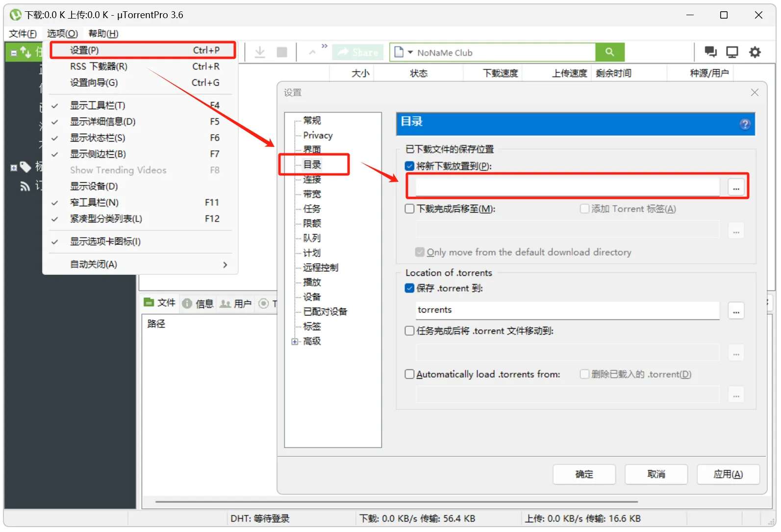Select 连接 in the settings tree
Viewport: 781px width, 532px height.
[312, 179]
